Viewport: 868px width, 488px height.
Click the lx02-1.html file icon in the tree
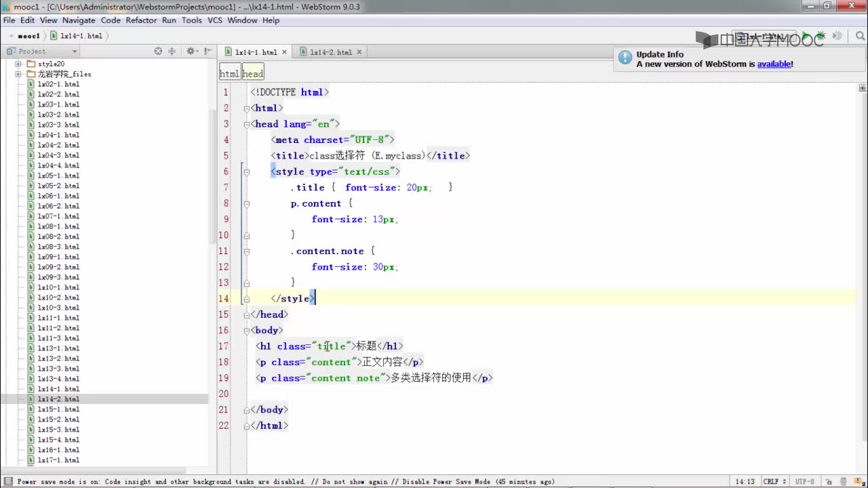[31, 84]
